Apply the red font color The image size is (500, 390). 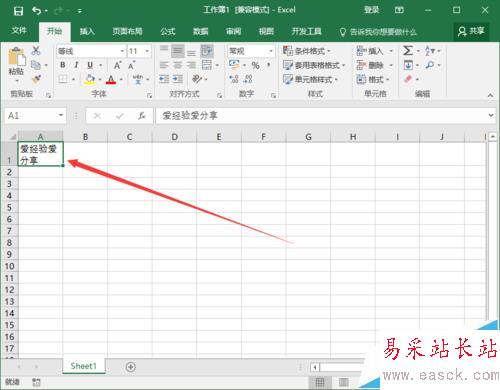111,79
